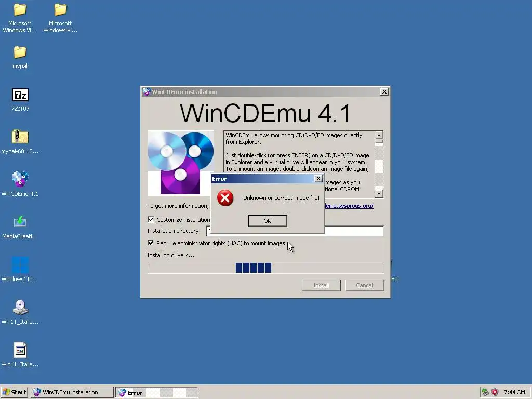The image size is (532, 399).
Task: Select the Win11_Italia document file icon
Action: 20,354
